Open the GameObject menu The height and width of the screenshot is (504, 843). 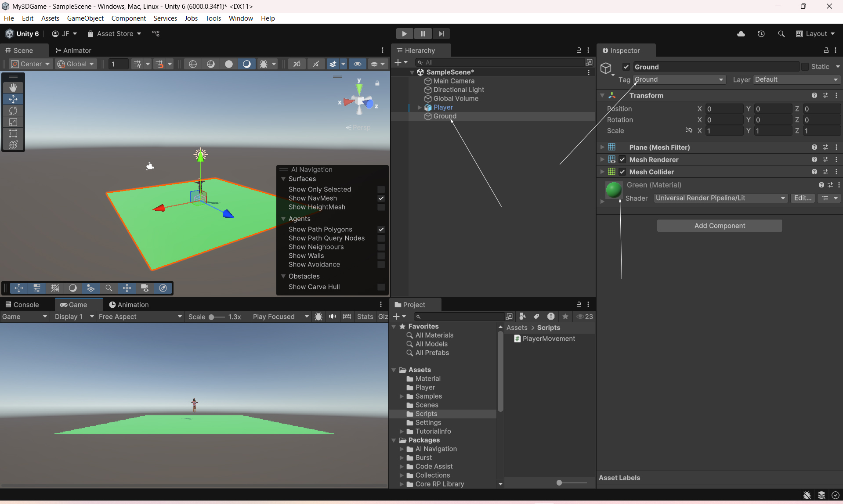(85, 18)
